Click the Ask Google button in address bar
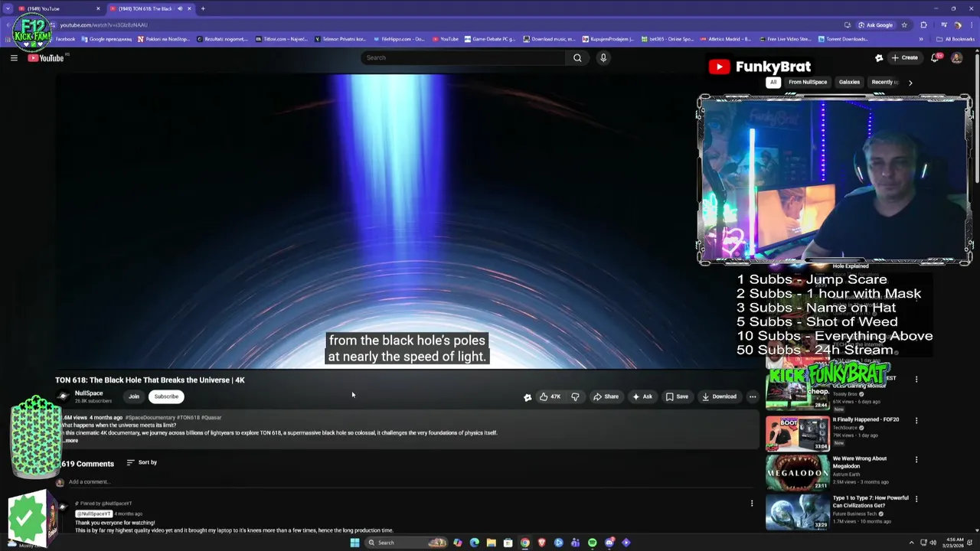The image size is (980, 551). pos(876,24)
